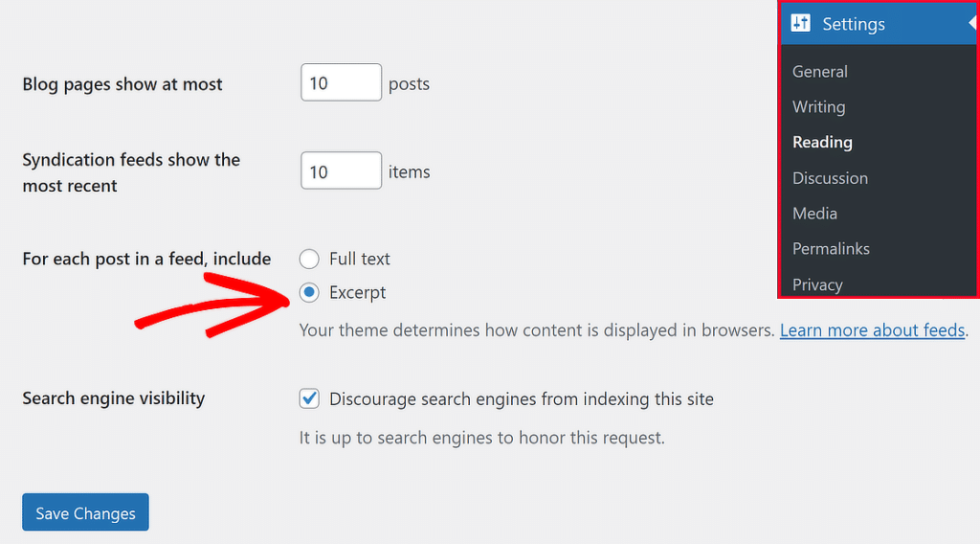
Task: Open Media settings submenu item
Action: [x=814, y=213]
